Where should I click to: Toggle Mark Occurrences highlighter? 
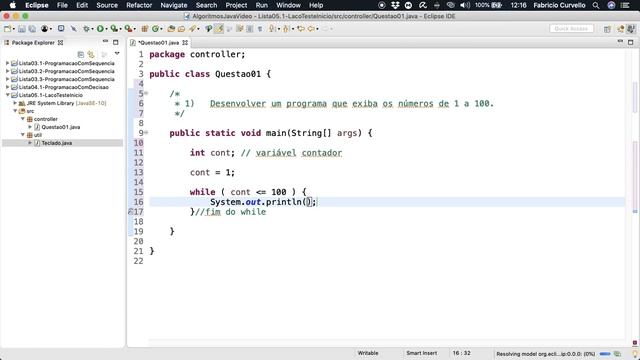(x=219, y=29)
